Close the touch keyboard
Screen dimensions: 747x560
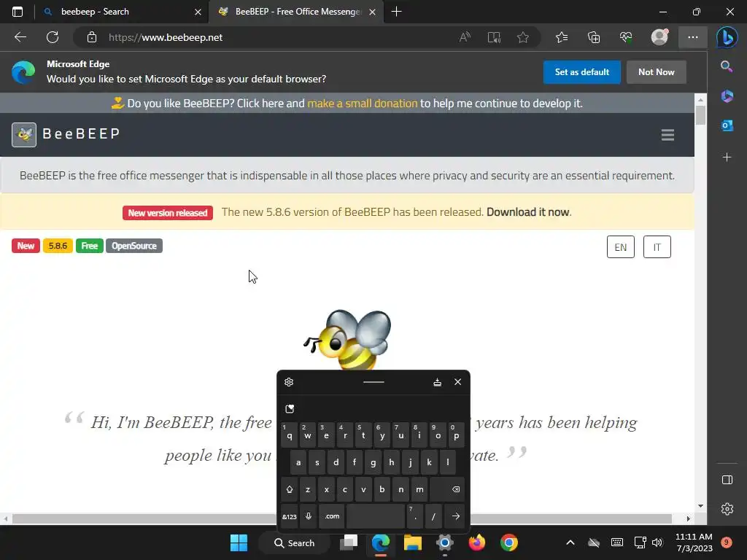click(458, 382)
